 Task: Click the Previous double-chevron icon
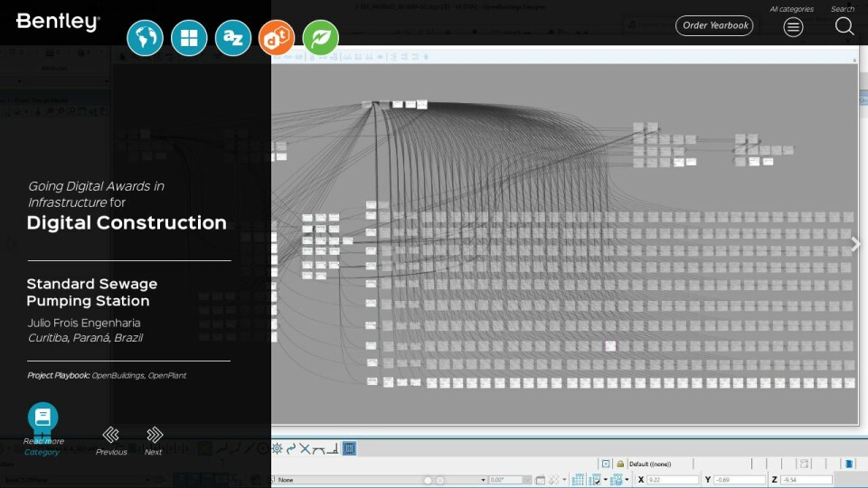(x=110, y=435)
